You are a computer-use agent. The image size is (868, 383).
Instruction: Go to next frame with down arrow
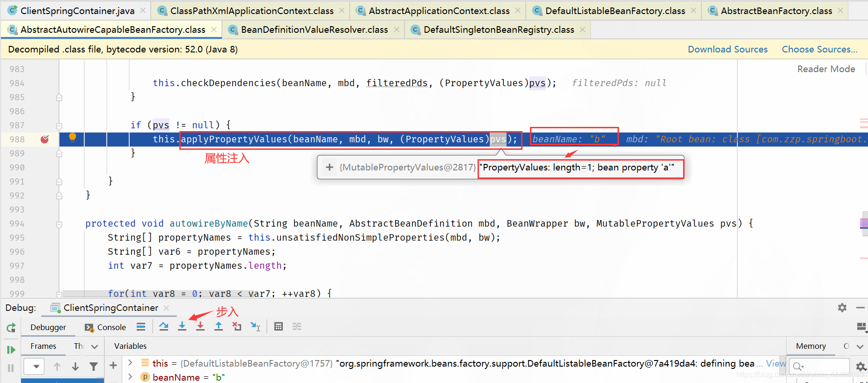pyautogui.click(x=75, y=367)
